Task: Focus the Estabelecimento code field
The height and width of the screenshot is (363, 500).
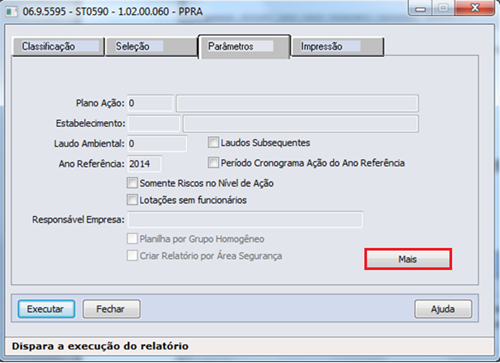Action: (154, 124)
